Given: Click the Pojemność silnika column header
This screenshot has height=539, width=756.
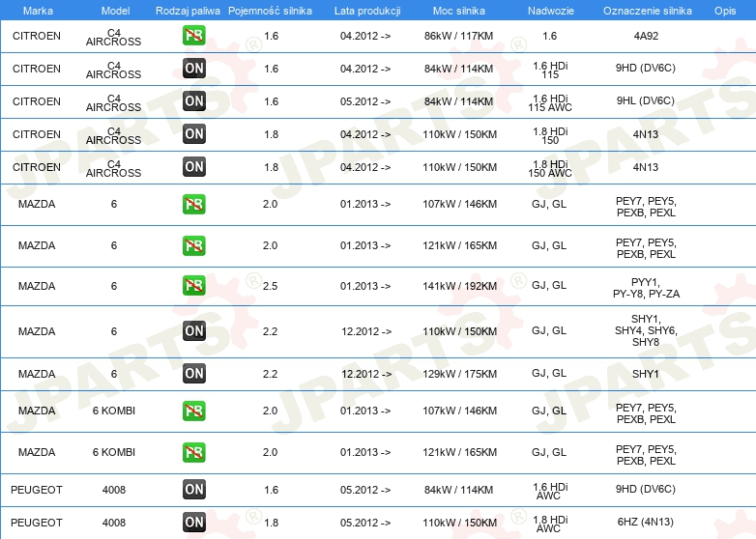Looking at the screenshot, I should pos(270,10).
